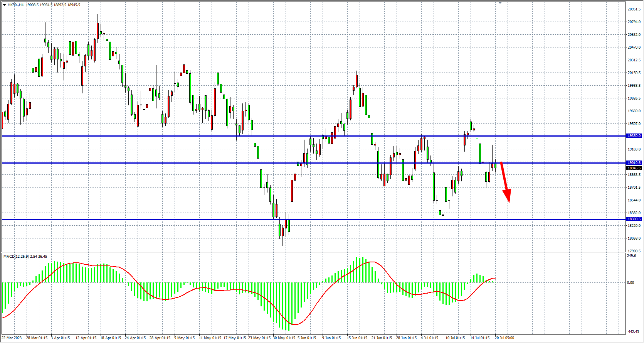Click the 30 May 01:15 time label
Viewport: 644px width, 343px height.
(284, 338)
